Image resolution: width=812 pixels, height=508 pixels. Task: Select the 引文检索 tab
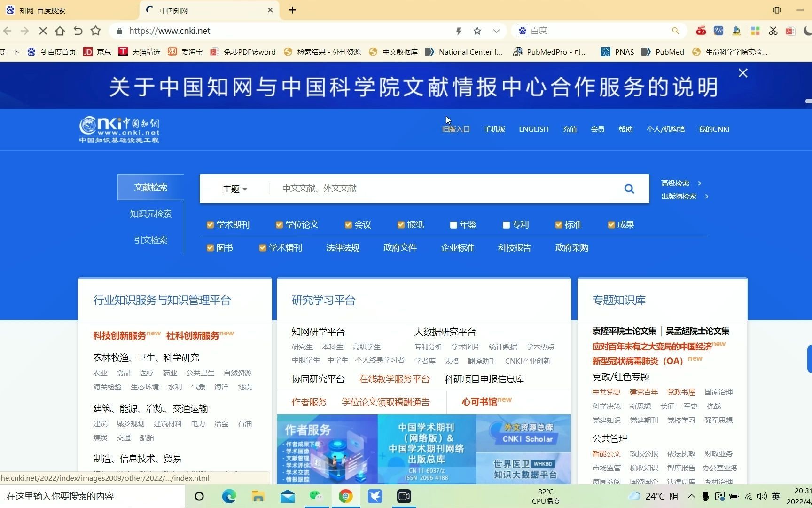150,240
